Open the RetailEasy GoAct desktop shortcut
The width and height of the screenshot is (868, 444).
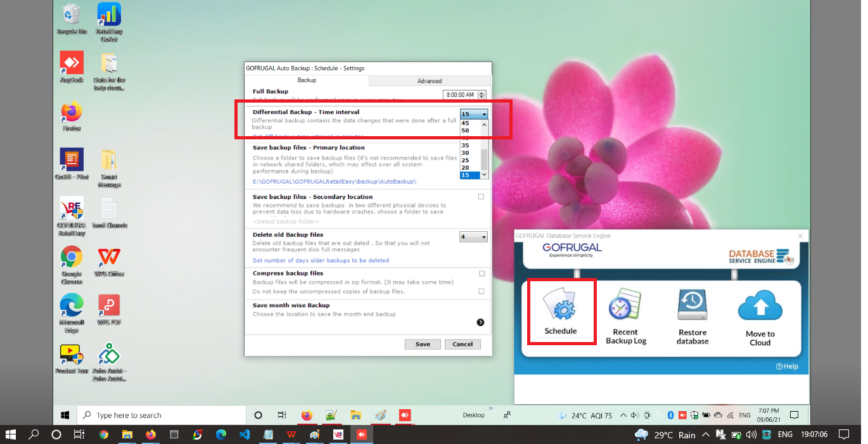point(109,23)
